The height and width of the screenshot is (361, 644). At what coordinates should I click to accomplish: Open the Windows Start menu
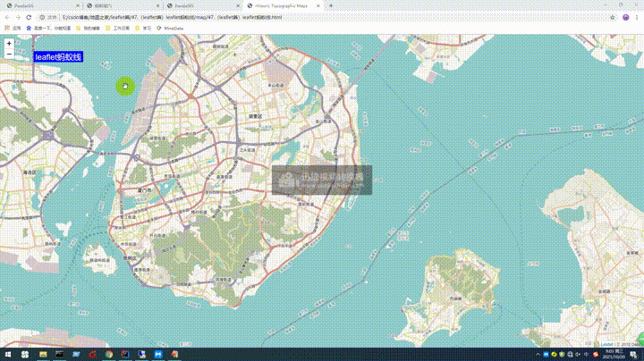coord(8,355)
